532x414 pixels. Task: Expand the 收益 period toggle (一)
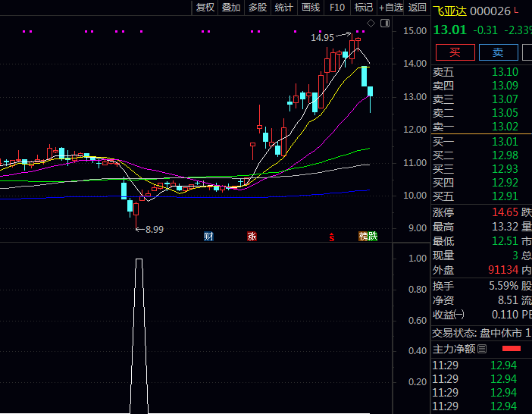(459, 314)
